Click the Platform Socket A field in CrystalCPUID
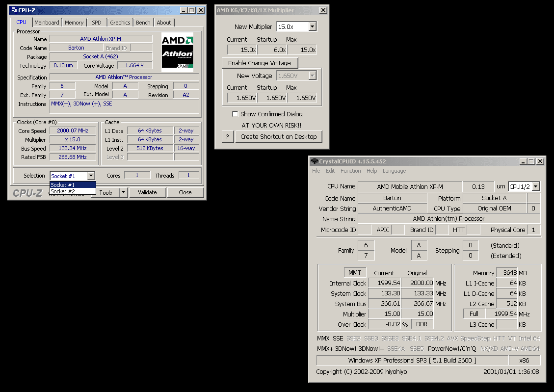 pos(494,198)
